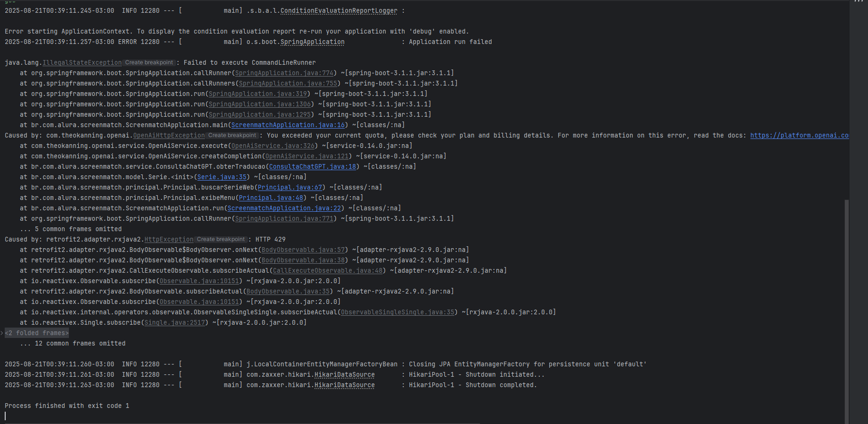Screen dimensions: 868x424
Task: Expand the 2 folded frames section
Action: point(36,333)
